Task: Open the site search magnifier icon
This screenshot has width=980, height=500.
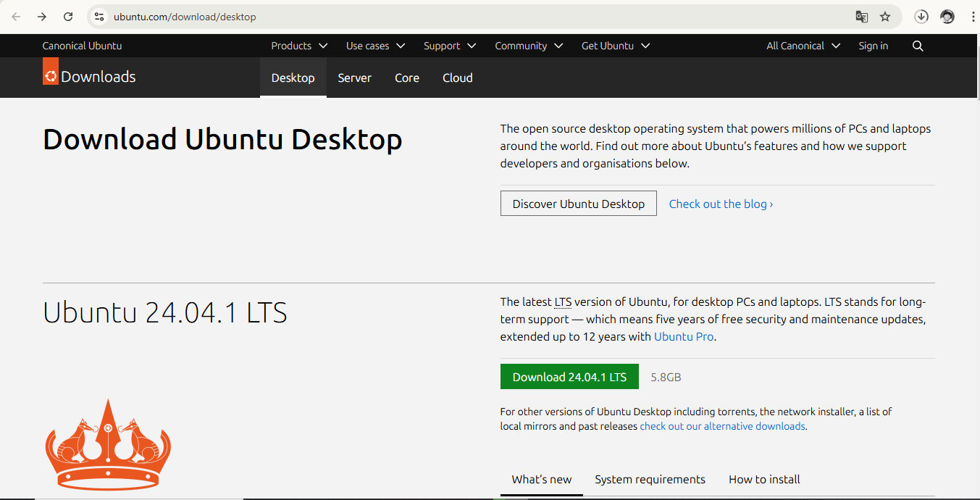Action: point(918,46)
